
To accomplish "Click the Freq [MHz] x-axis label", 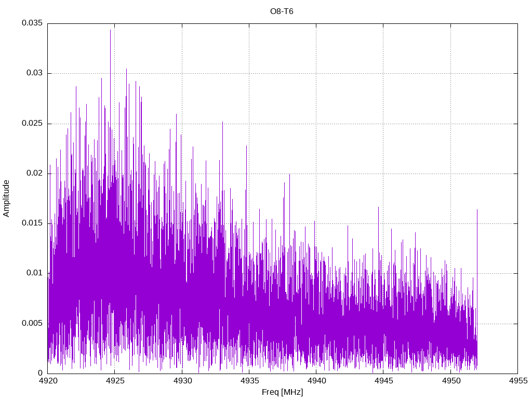I will point(282,392).
